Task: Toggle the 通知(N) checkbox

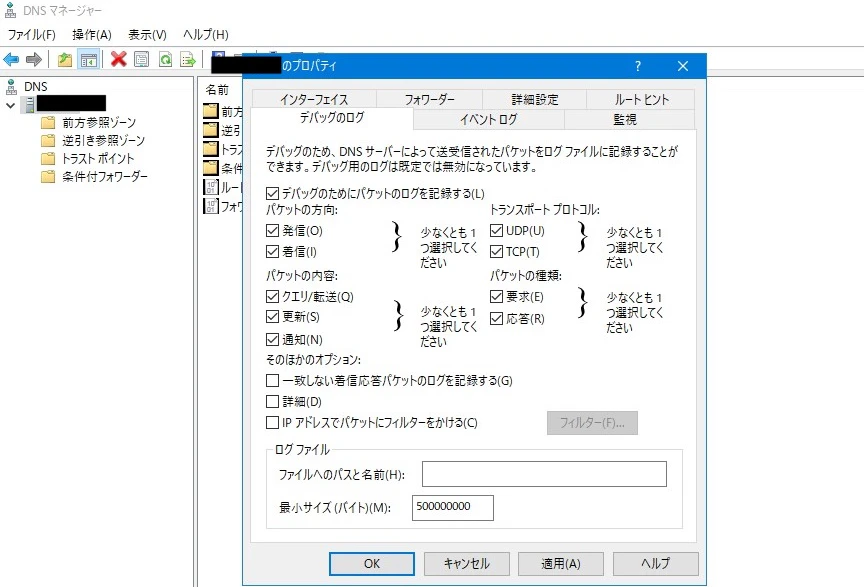Action: click(x=272, y=340)
